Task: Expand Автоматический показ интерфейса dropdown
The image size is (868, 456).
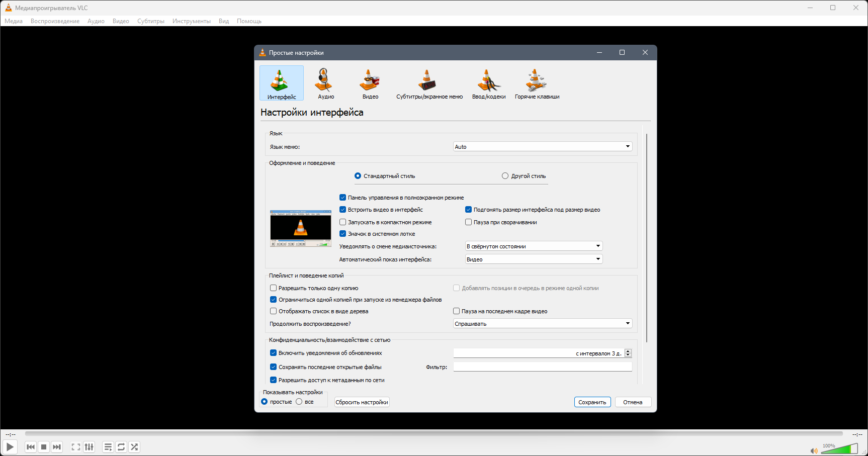Action: (x=534, y=259)
